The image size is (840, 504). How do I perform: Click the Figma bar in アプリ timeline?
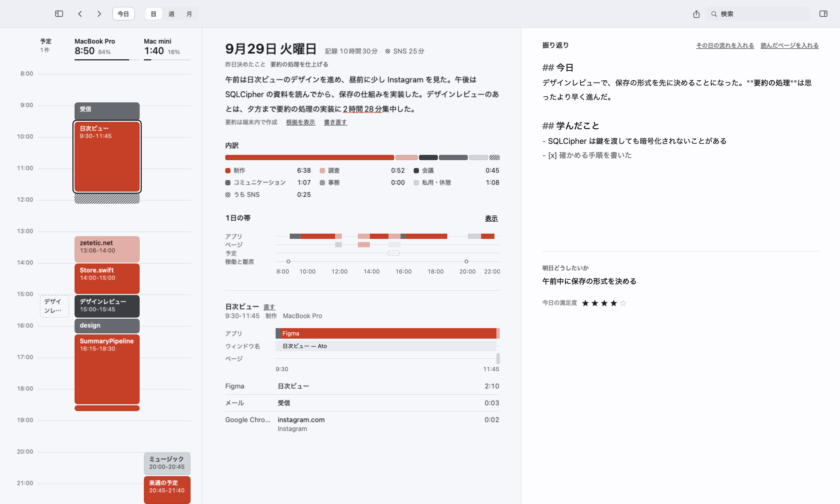point(388,334)
